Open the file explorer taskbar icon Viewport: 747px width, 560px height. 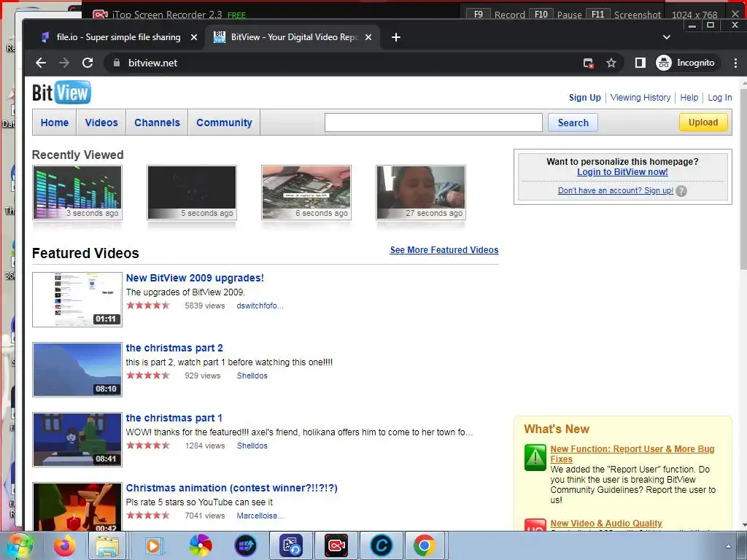[108, 545]
